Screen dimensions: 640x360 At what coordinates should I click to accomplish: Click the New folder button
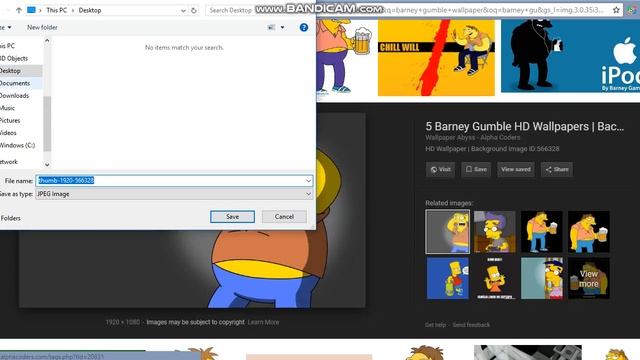click(x=42, y=27)
